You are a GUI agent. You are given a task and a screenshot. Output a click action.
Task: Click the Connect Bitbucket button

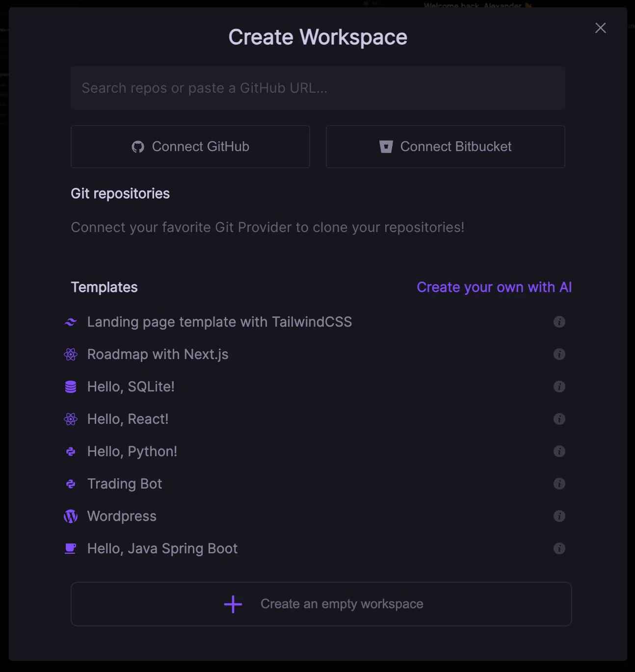[x=445, y=147]
